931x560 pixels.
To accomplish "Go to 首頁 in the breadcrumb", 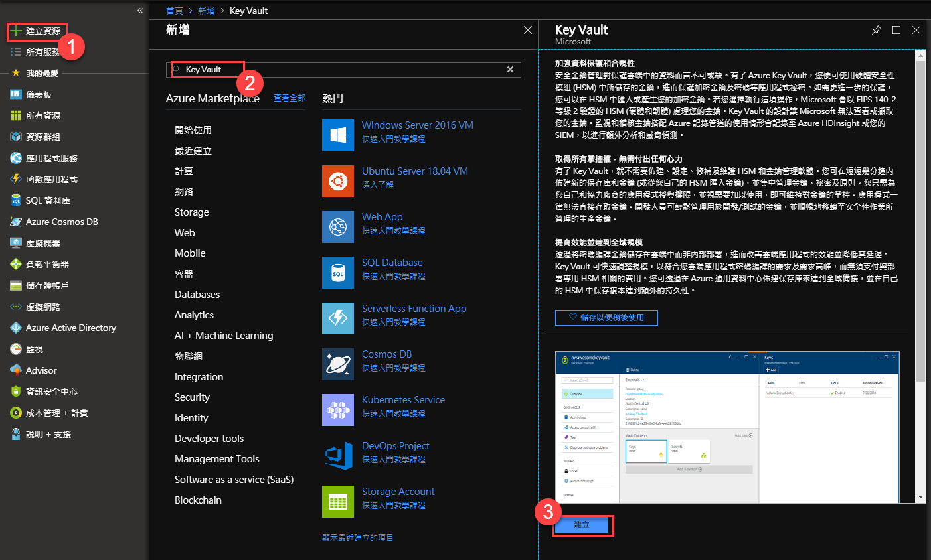I will click(175, 11).
